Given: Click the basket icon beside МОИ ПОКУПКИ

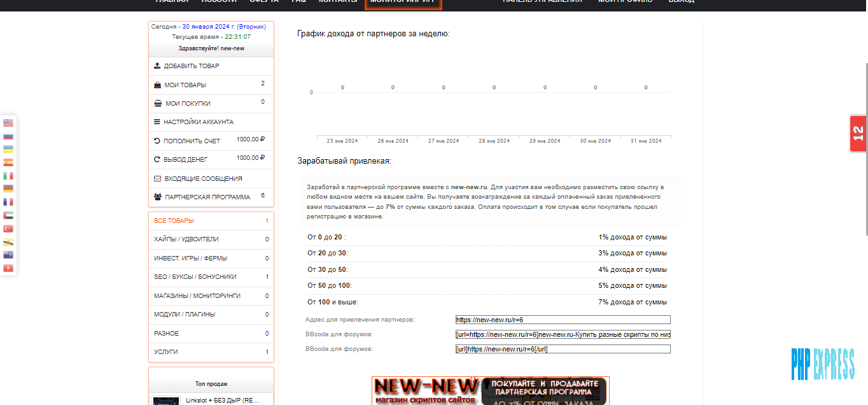Looking at the screenshot, I should 158,103.
